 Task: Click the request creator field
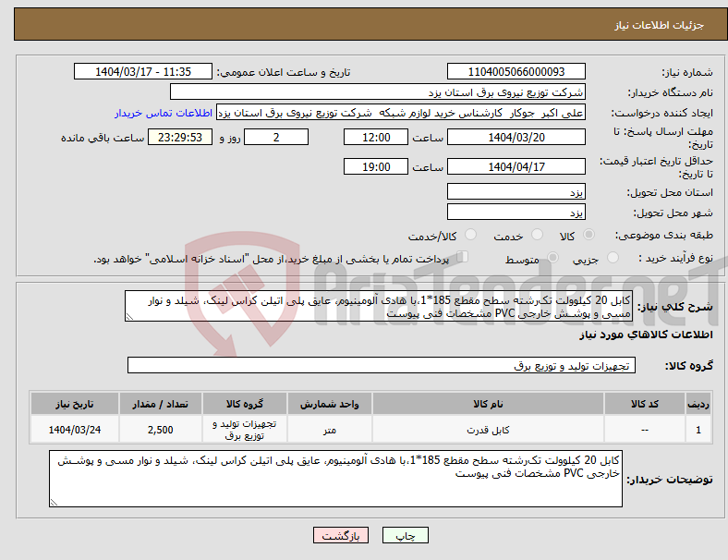(401, 113)
